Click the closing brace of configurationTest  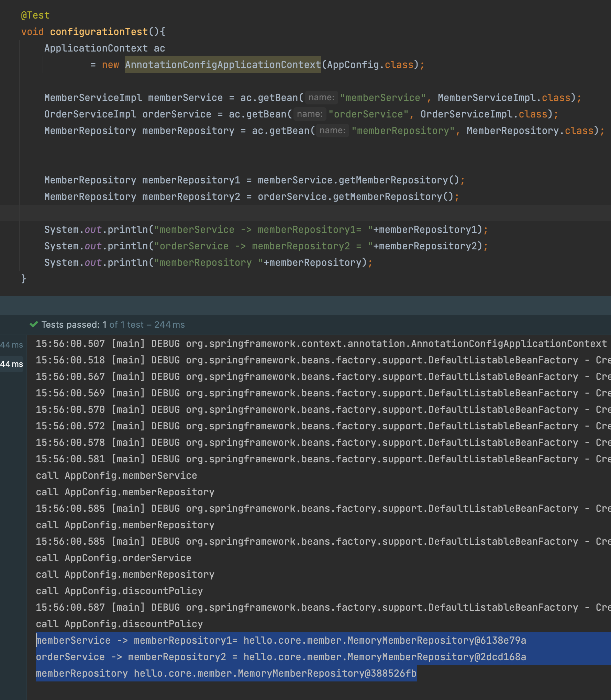(24, 279)
